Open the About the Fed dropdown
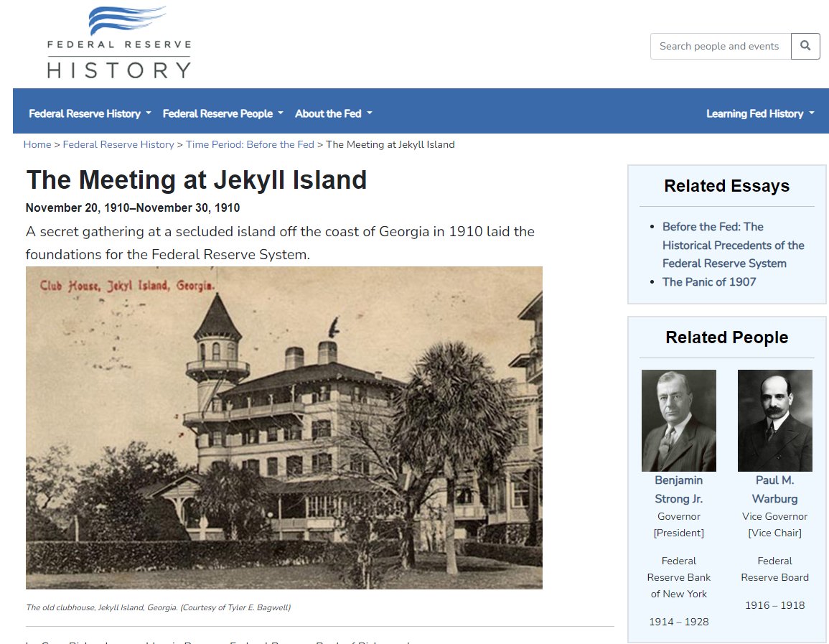Screen dimensions: 829x644 pos(333,113)
